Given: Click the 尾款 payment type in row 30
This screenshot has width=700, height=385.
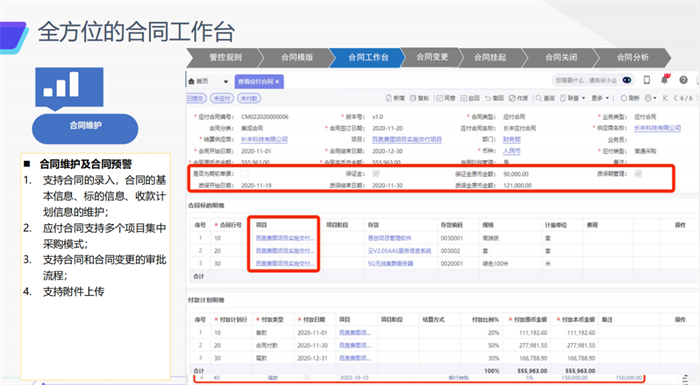Looking at the screenshot, I should (x=261, y=358).
